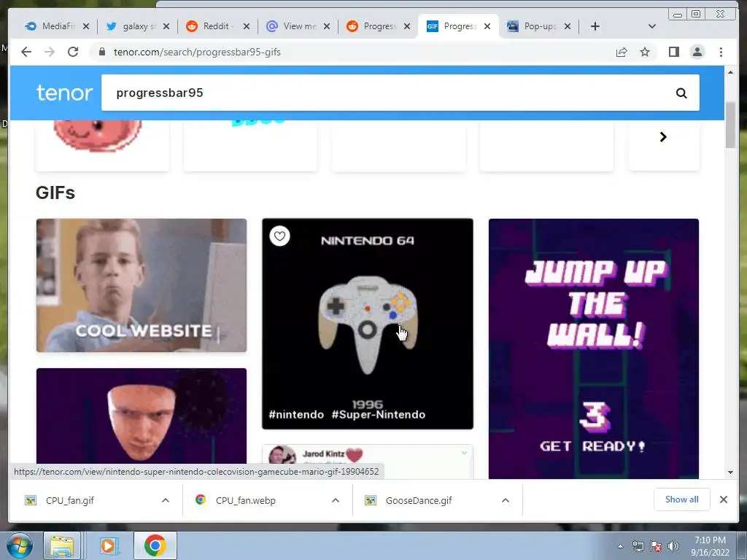Click the scrollbar up arrow

click(730, 72)
